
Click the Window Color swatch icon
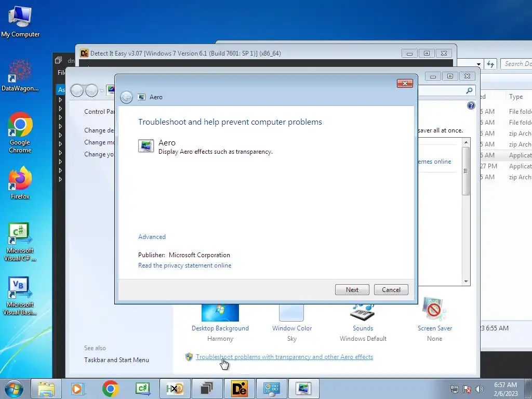291,312
